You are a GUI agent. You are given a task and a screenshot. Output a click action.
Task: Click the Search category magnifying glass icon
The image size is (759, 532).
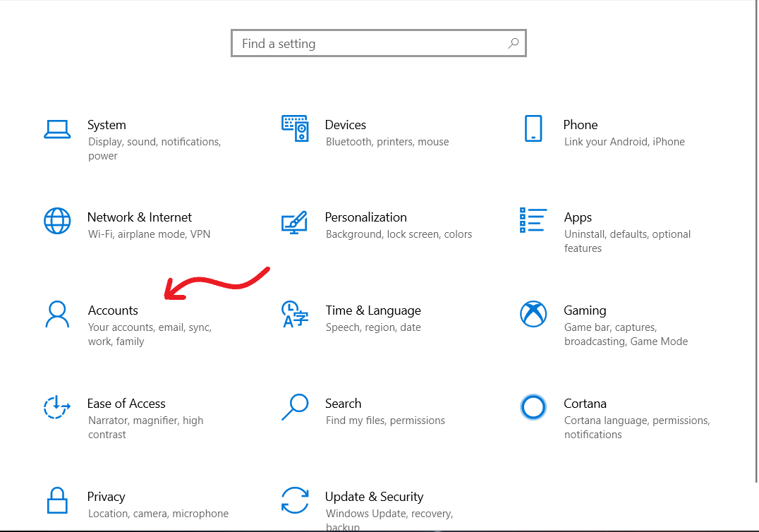point(295,407)
